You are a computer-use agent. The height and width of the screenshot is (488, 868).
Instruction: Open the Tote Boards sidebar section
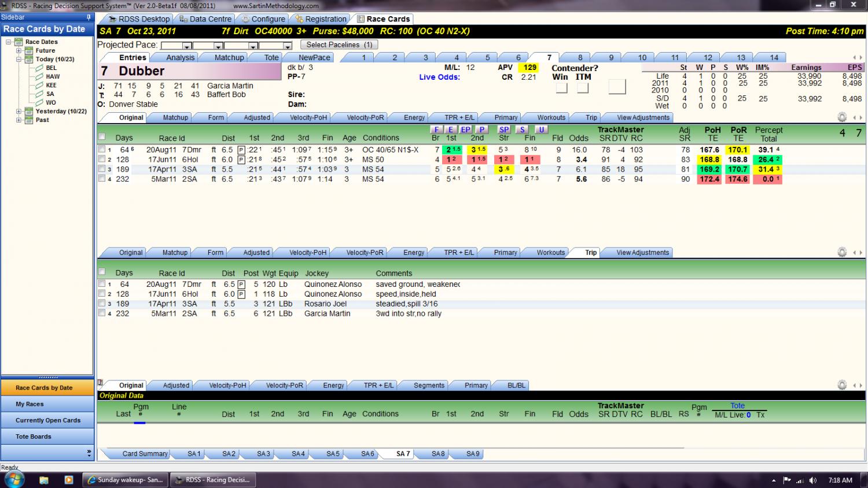coord(47,437)
